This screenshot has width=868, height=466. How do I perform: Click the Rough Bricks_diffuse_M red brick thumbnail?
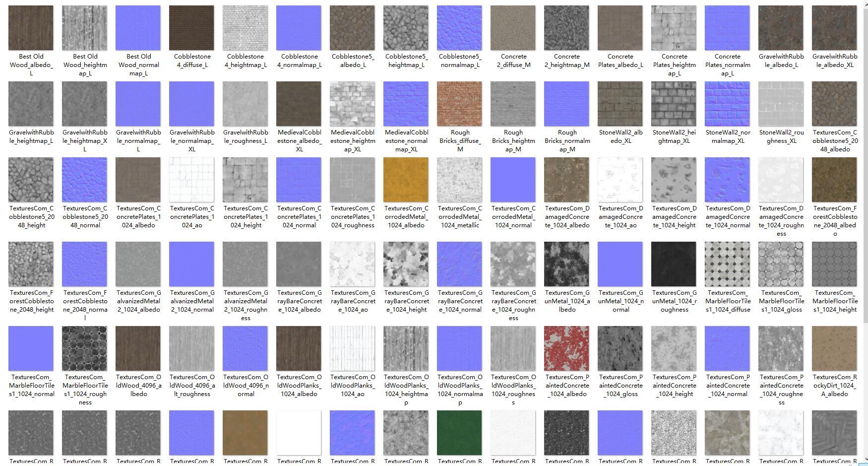tap(459, 104)
